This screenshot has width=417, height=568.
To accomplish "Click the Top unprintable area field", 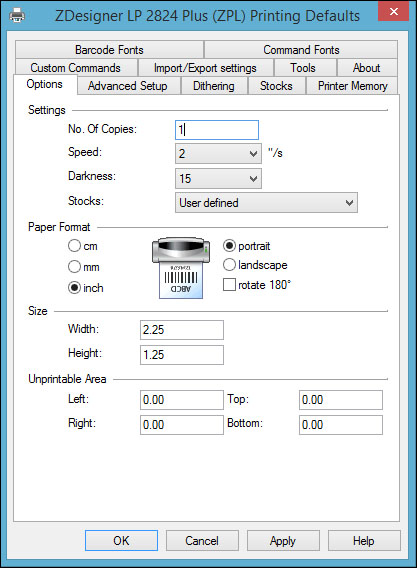I will coord(341,400).
